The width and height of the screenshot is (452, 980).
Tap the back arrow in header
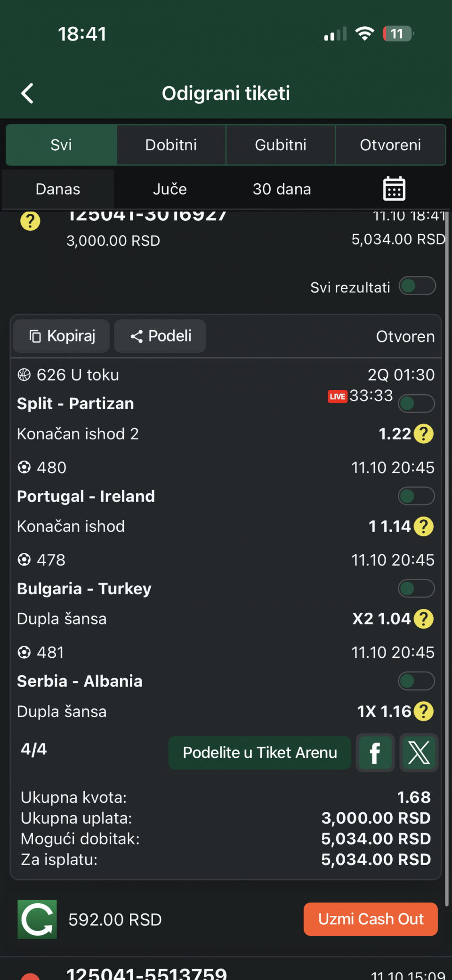pyautogui.click(x=28, y=93)
